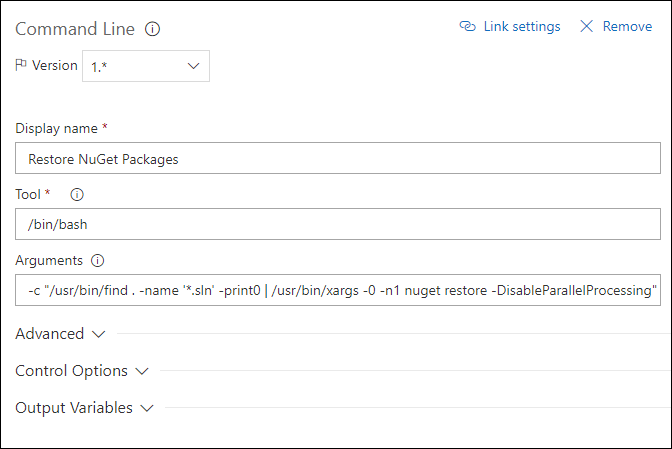
Task: Open the Version 1.* dropdown
Action: pyautogui.click(x=146, y=66)
